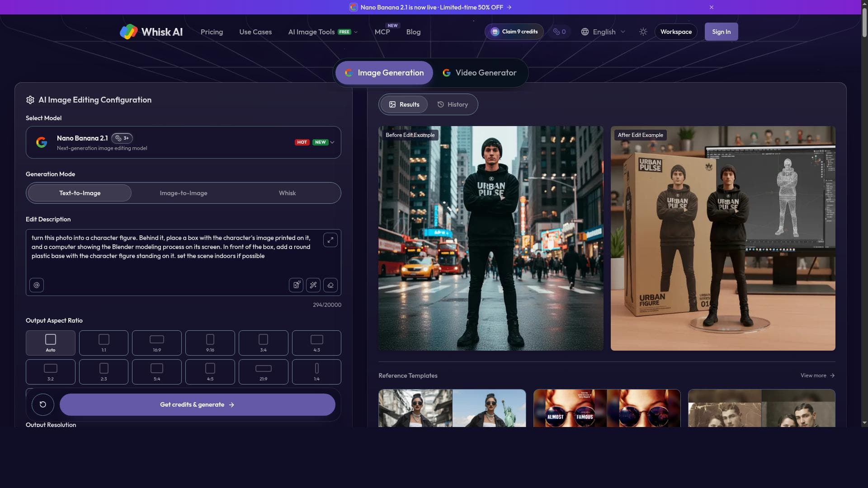
Task: Click the Sign In button
Action: point(721,32)
